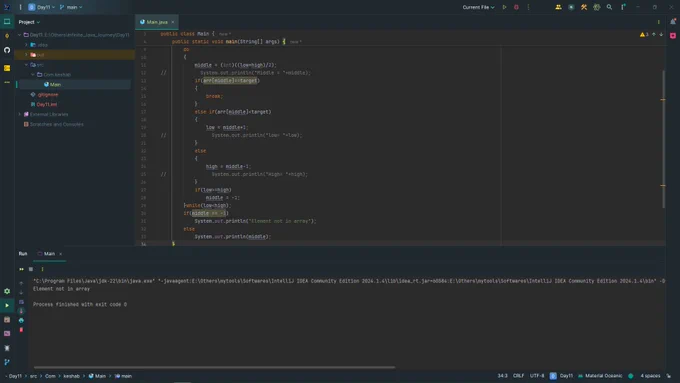Clear console with red trash icon
The width and height of the screenshot is (680, 383).
tap(21, 330)
